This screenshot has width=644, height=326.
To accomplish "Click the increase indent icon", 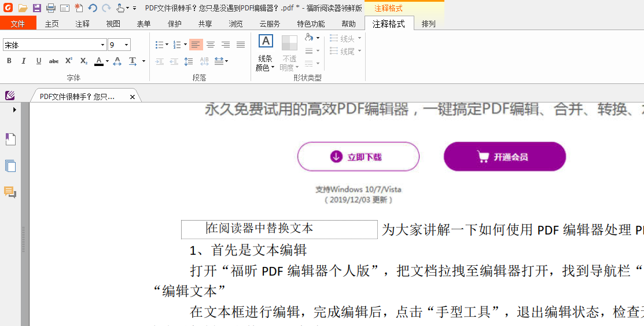I will pos(160,61).
